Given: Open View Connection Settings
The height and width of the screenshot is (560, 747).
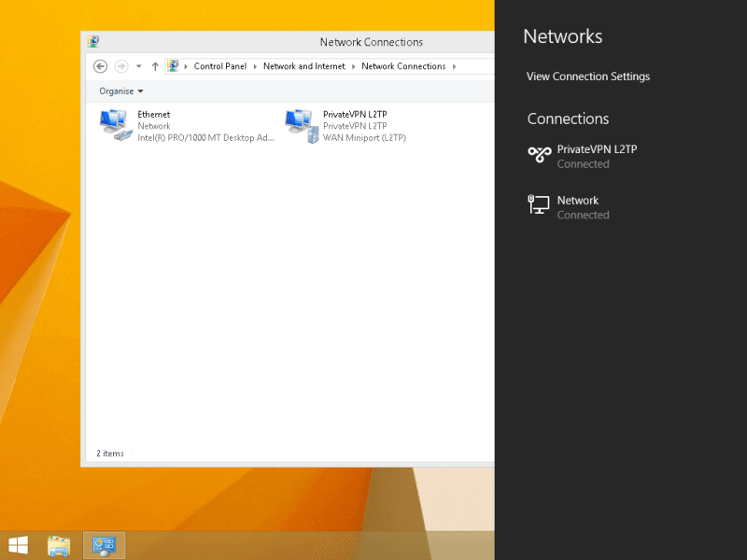Looking at the screenshot, I should point(587,77).
